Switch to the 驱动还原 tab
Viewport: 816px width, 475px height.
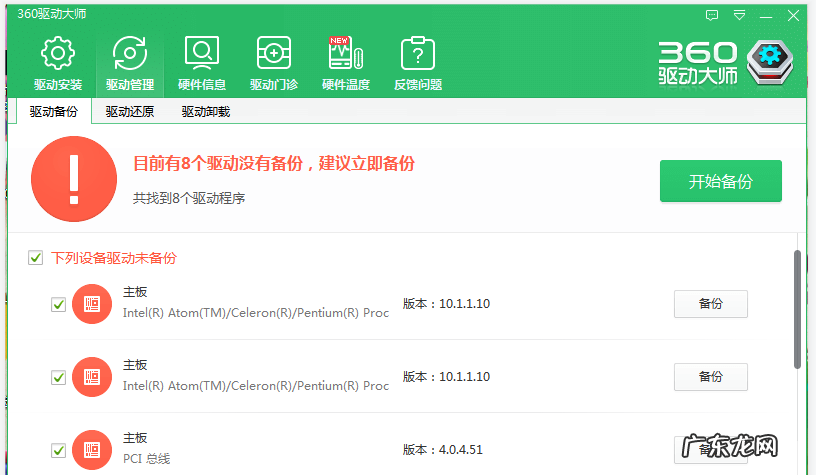(130, 111)
